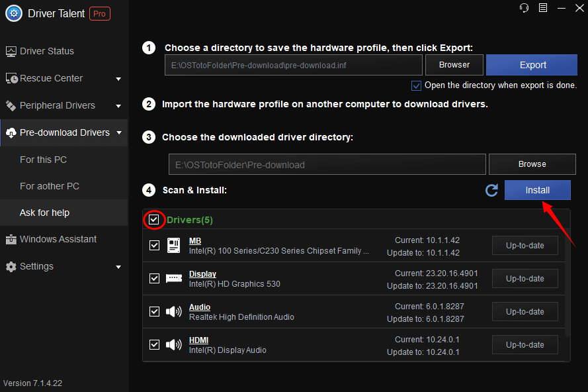This screenshot has width=588, height=392.
Task: Open the main menu list icon
Action: (543, 8)
